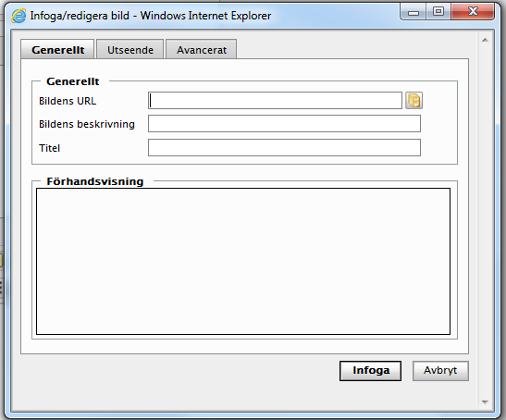Open the file browser icon beside Bildens URL
The image size is (506, 420).
pyautogui.click(x=414, y=101)
